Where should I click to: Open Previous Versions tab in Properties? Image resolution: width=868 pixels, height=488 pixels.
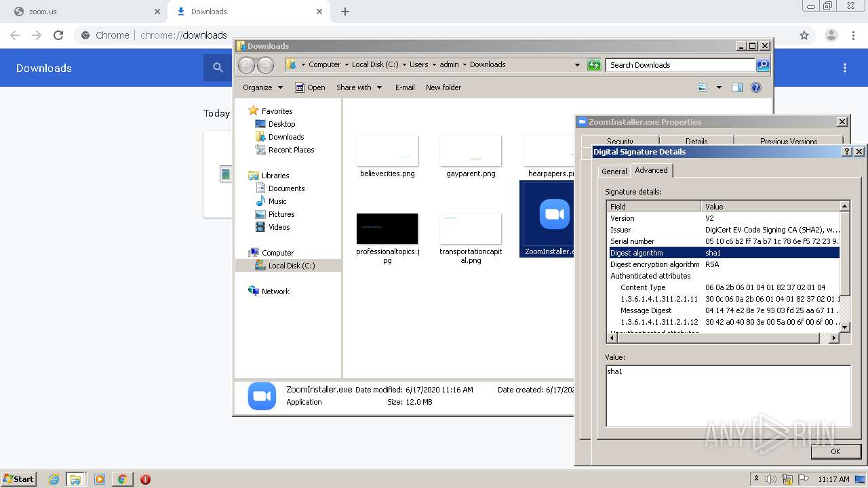coord(789,141)
